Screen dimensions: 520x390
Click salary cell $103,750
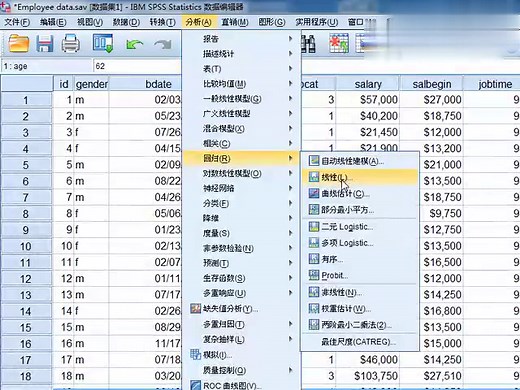(368, 376)
